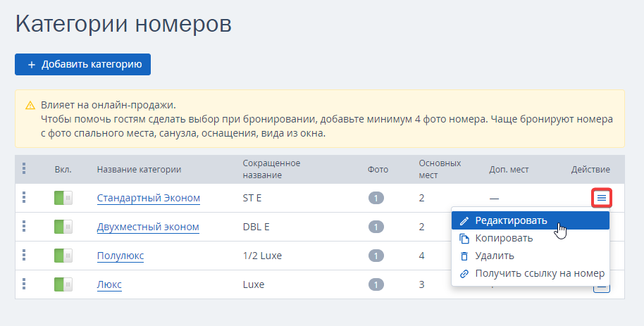Disable the Стандартный Эконом category toggle
The width and height of the screenshot is (644, 326).
click(x=63, y=198)
